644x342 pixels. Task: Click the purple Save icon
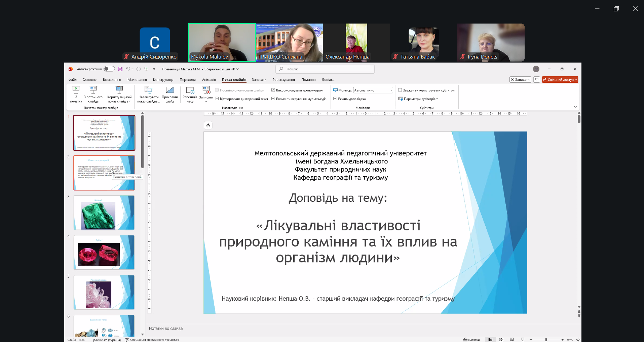click(120, 69)
